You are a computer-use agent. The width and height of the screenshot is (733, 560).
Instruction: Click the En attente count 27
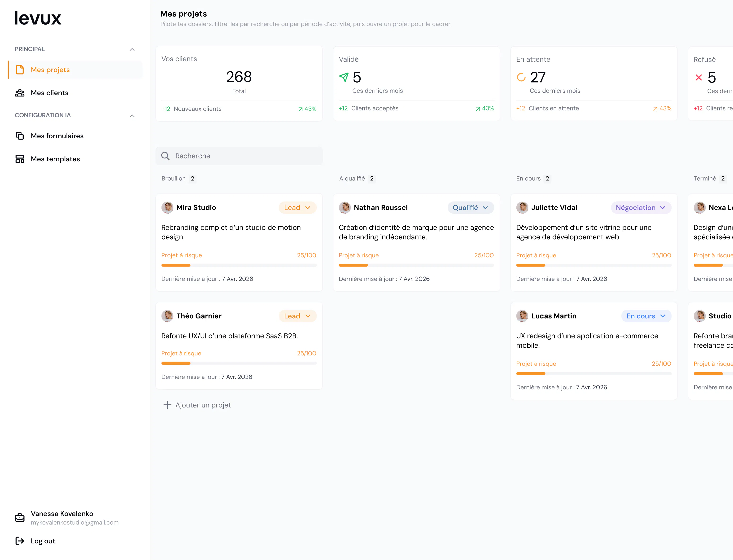[x=538, y=77]
